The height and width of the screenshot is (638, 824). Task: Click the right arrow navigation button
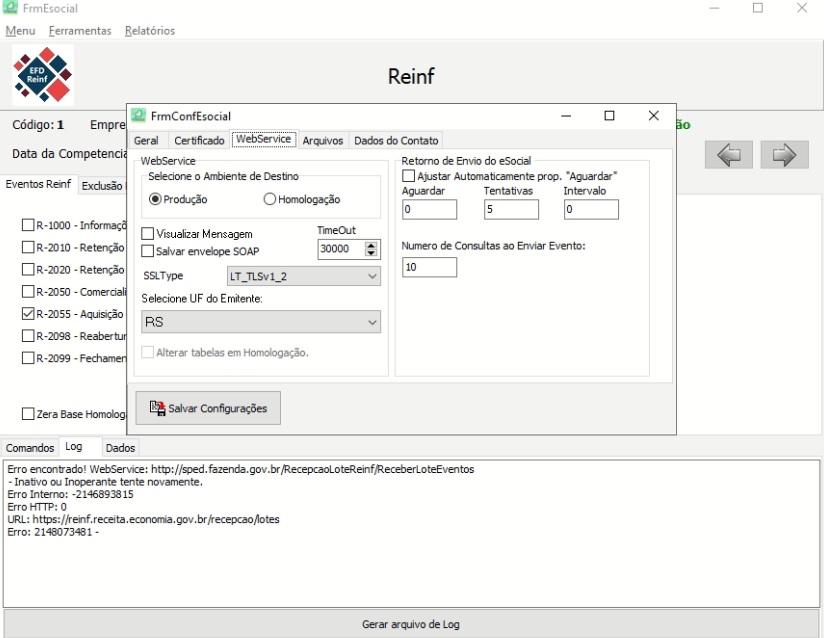click(784, 155)
